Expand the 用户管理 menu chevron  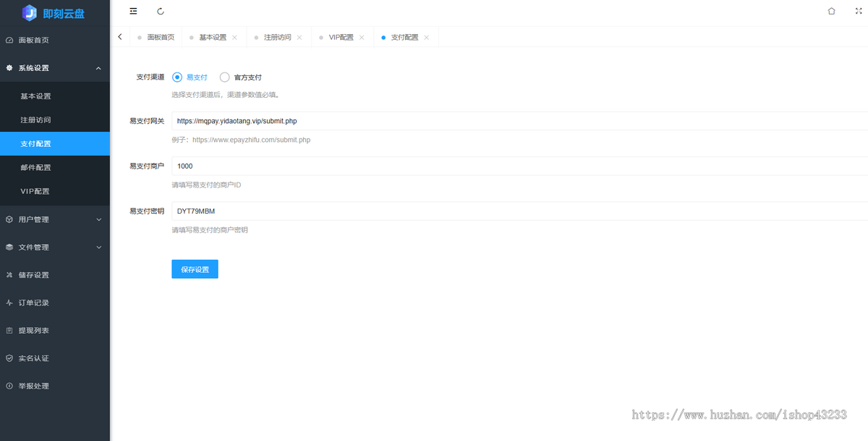pos(98,219)
